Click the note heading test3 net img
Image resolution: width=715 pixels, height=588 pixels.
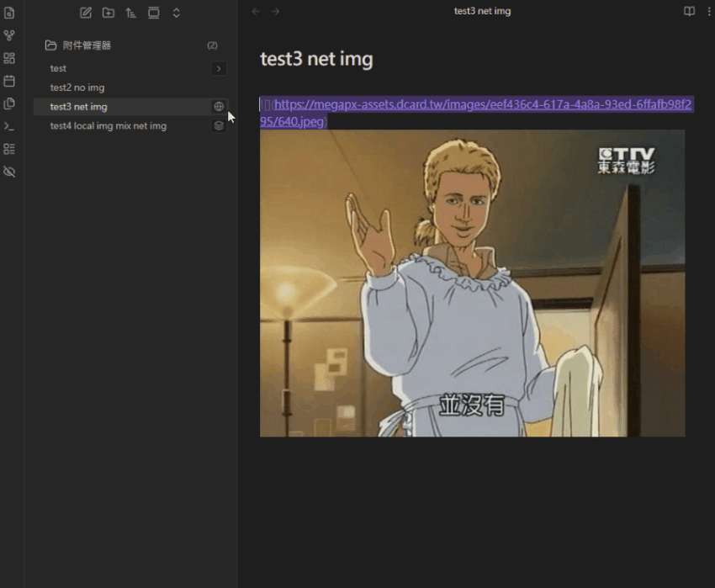(x=316, y=59)
